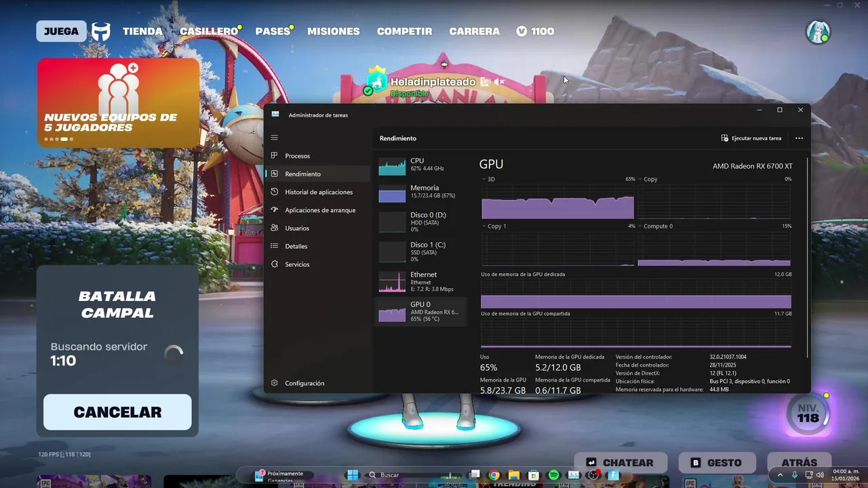Click the AMD Radeon RX 6700 XT label
868x488 pixels.
(752, 166)
